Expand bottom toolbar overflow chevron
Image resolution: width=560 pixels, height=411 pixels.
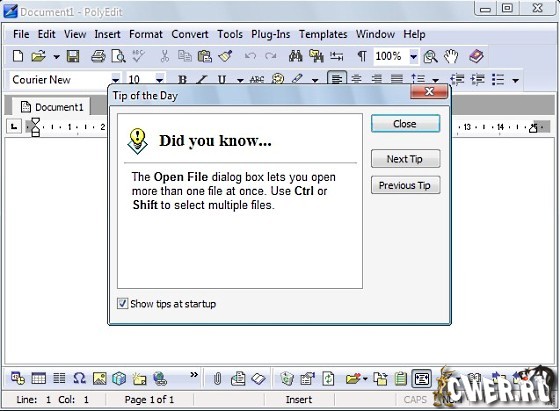(x=194, y=375)
